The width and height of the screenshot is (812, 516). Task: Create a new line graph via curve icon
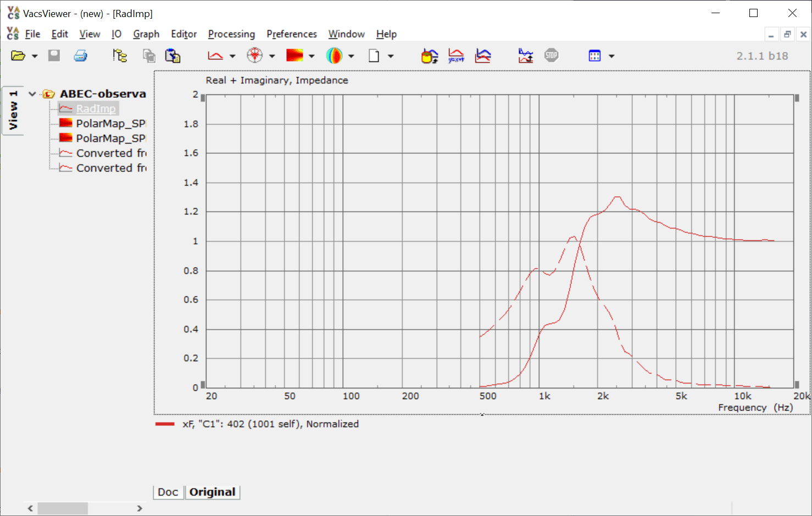tap(215, 56)
